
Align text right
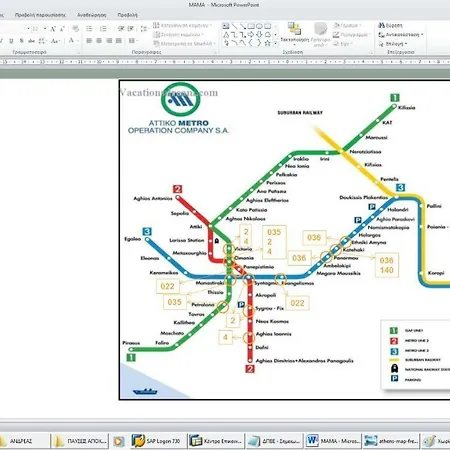pos(109,41)
